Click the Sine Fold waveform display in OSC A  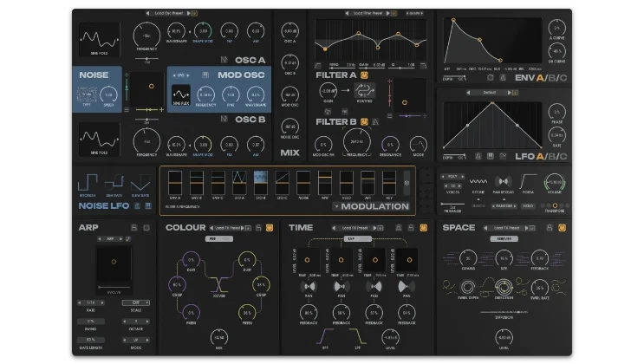100,40
